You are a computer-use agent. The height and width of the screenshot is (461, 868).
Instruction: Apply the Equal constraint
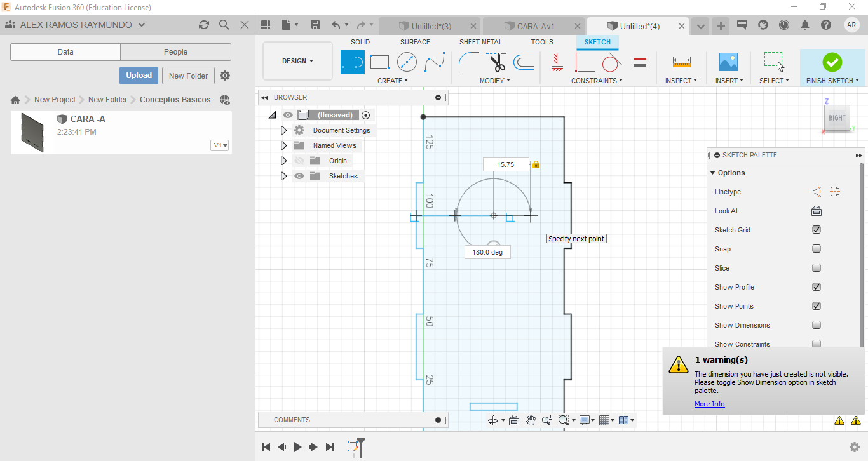640,62
